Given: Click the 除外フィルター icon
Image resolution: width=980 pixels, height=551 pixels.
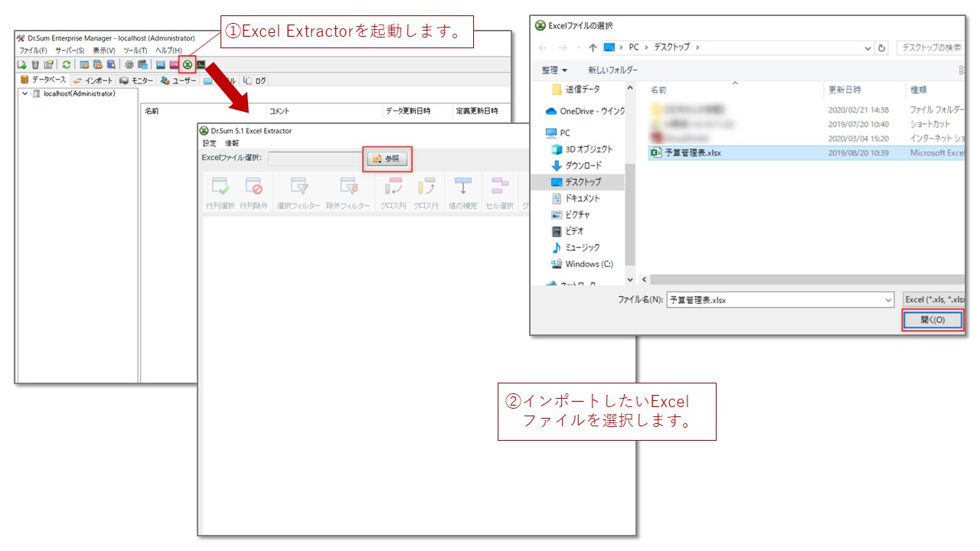Looking at the screenshot, I should (x=347, y=191).
